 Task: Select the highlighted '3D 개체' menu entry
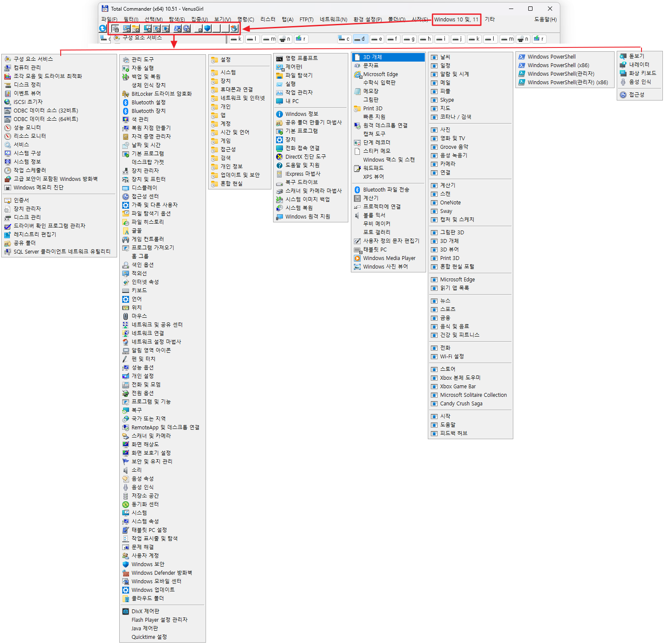point(388,57)
